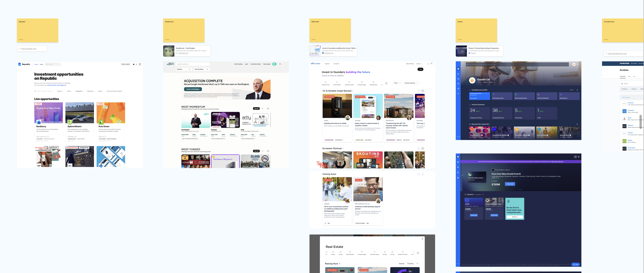The image size is (644, 273).
Task: Click the mail envelope icon in Republic header
Action: [134, 64]
